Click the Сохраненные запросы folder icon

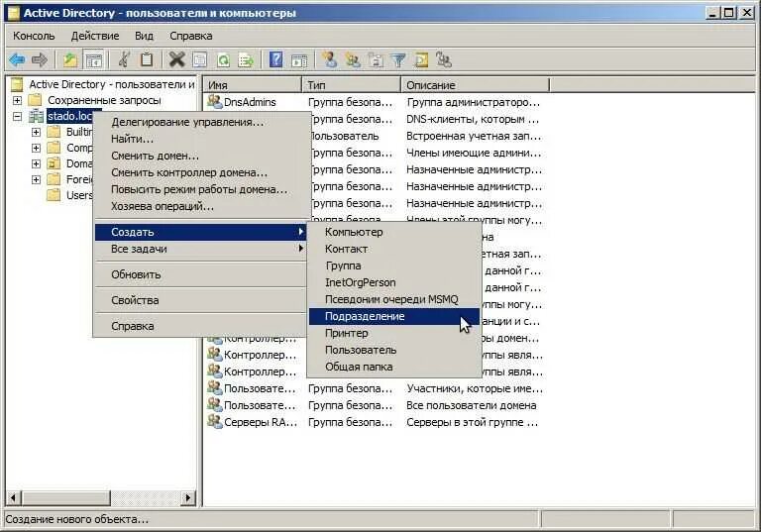tap(35, 100)
